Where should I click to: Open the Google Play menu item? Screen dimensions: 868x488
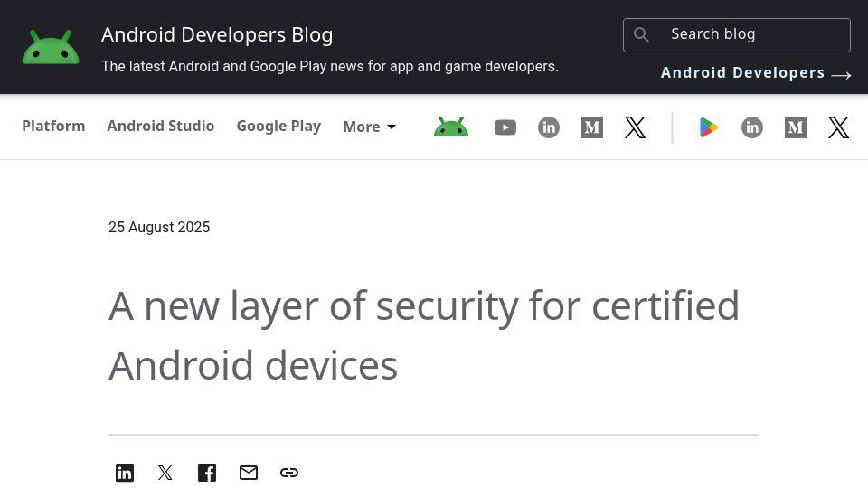click(x=278, y=127)
